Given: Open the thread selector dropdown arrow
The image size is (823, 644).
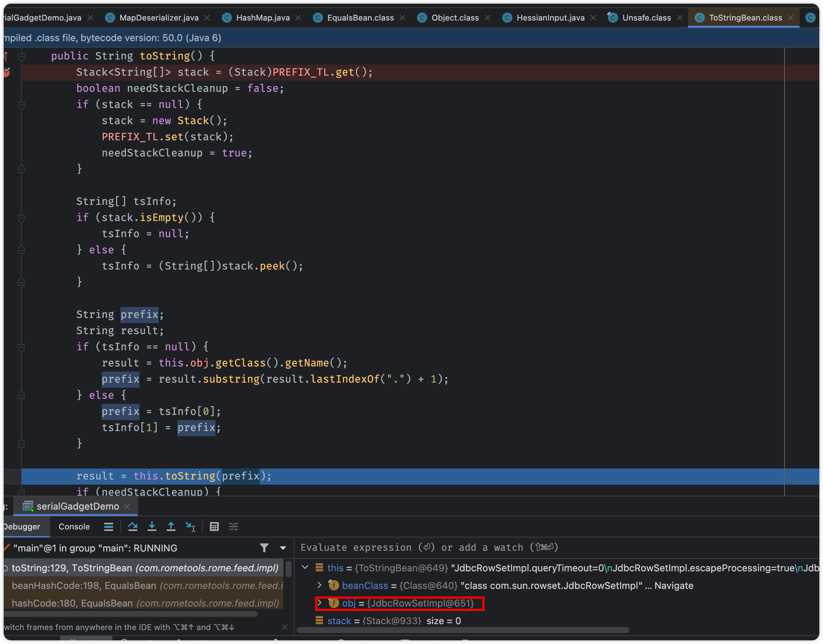Looking at the screenshot, I should 283,548.
